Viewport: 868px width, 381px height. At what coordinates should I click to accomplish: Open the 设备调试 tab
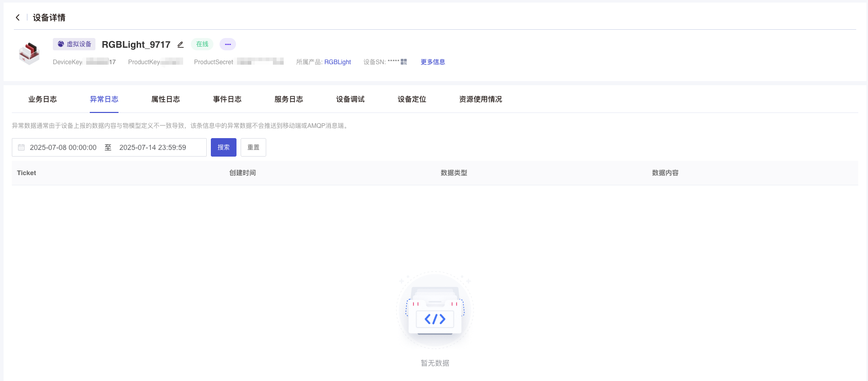[x=350, y=99]
